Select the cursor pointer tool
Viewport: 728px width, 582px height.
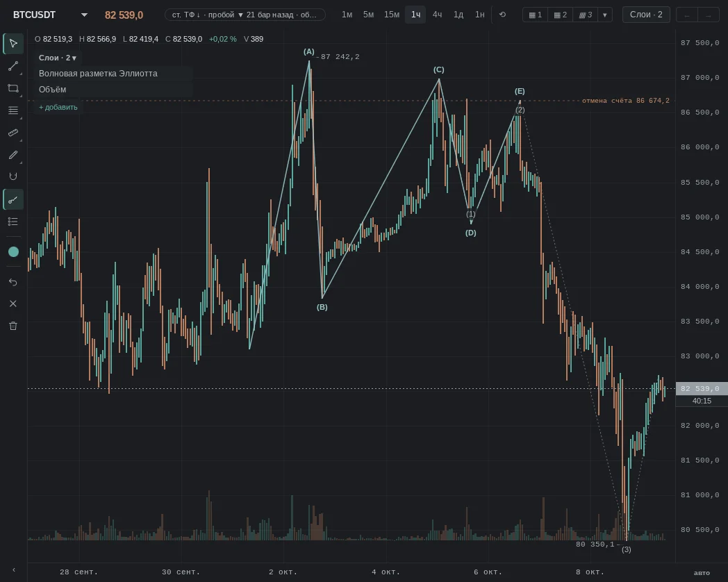[13, 43]
